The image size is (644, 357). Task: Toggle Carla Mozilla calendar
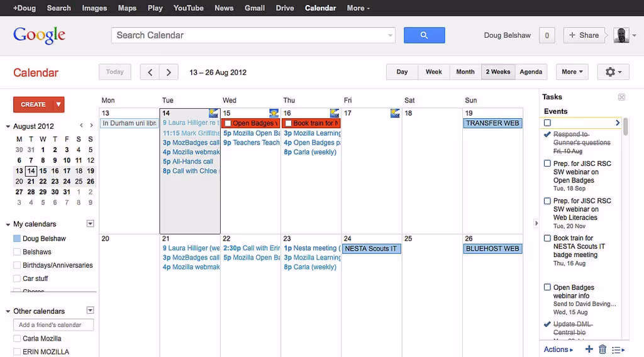tap(17, 339)
